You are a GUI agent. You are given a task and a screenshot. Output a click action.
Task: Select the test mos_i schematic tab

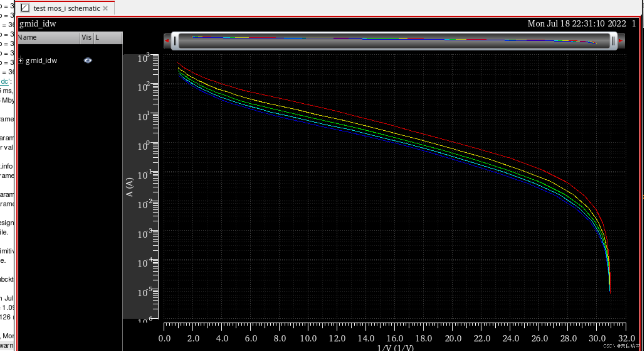(66, 8)
